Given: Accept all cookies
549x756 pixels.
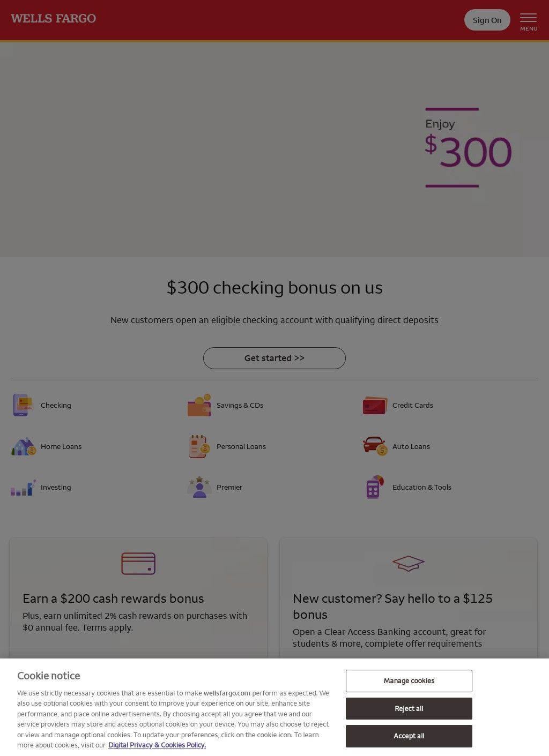Looking at the screenshot, I should (409, 736).
